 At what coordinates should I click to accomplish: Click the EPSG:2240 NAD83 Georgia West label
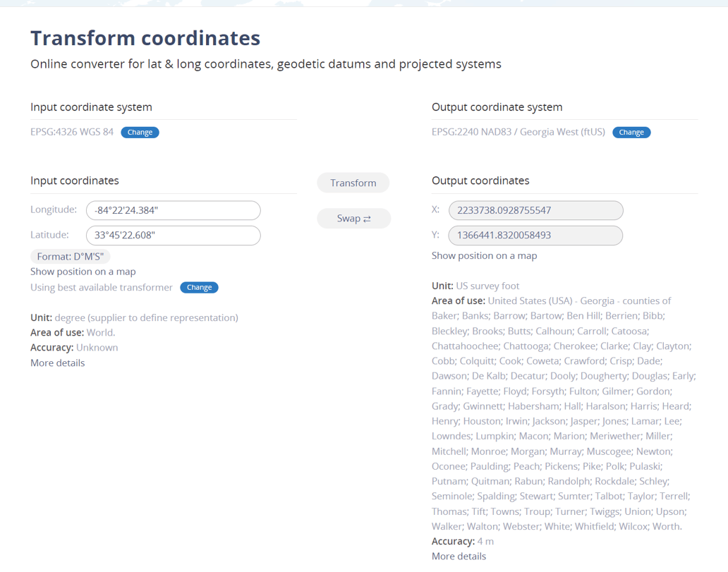coord(517,132)
